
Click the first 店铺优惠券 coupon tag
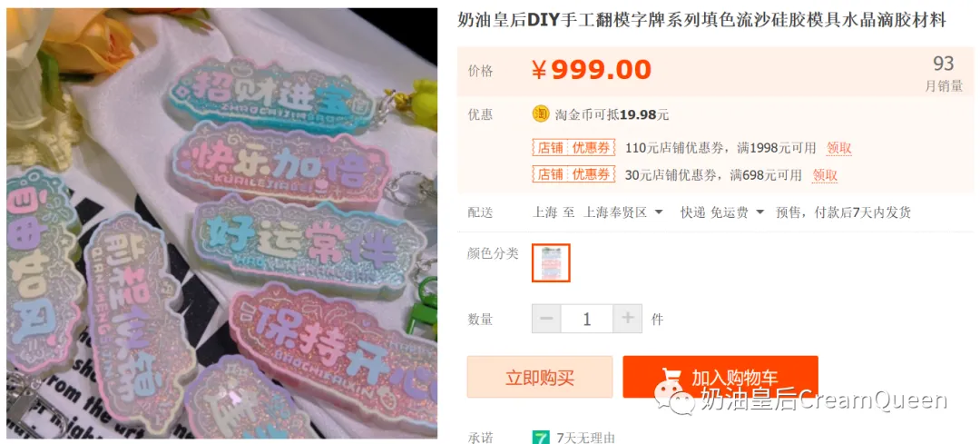coord(573,148)
